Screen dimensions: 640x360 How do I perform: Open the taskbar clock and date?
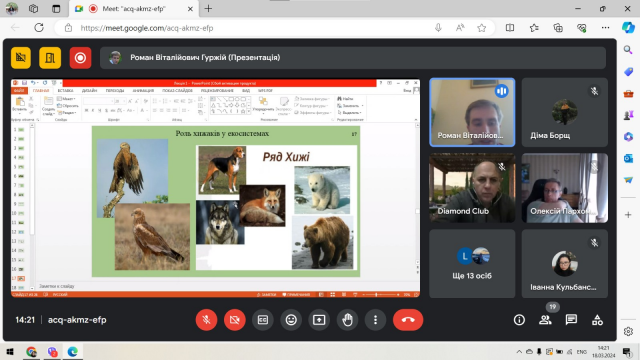(x=604, y=352)
